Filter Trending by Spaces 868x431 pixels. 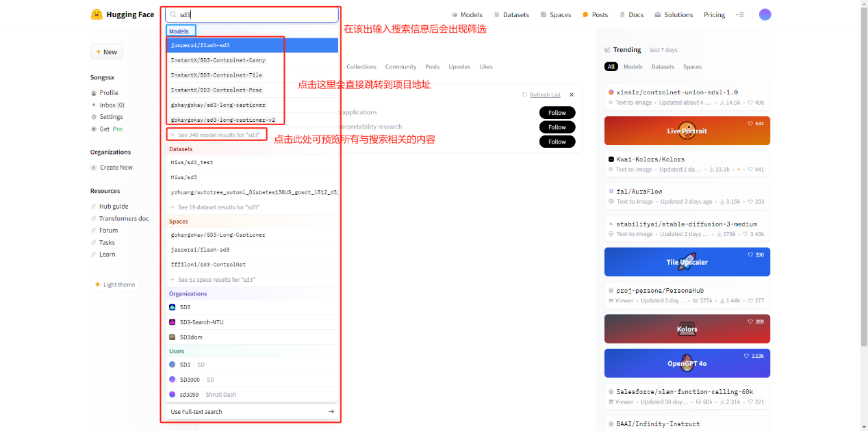pos(692,67)
